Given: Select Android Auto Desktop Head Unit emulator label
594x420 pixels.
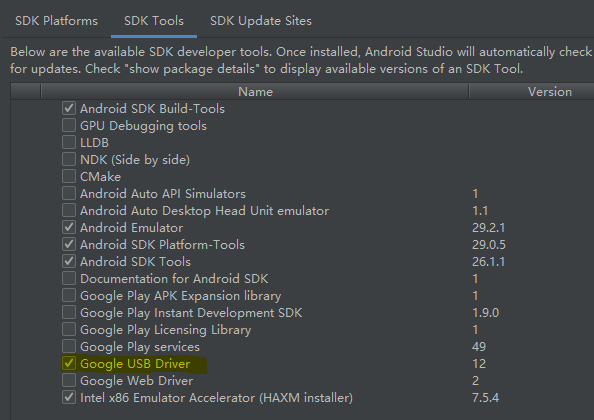Looking at the screenshot, I should (x=205, y=211).
